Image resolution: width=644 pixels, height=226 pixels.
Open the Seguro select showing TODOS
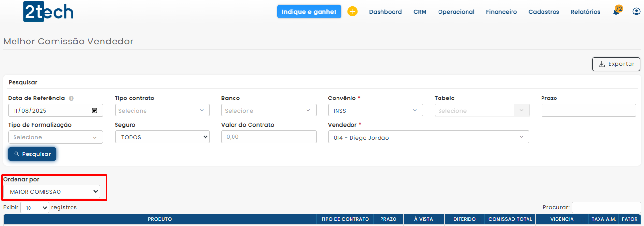[x=162, y=137]
